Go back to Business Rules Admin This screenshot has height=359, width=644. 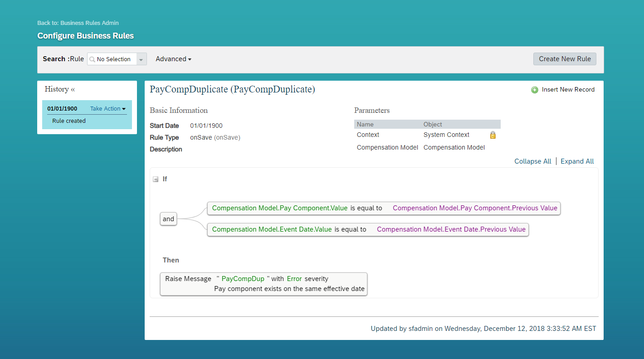(78, 23)
